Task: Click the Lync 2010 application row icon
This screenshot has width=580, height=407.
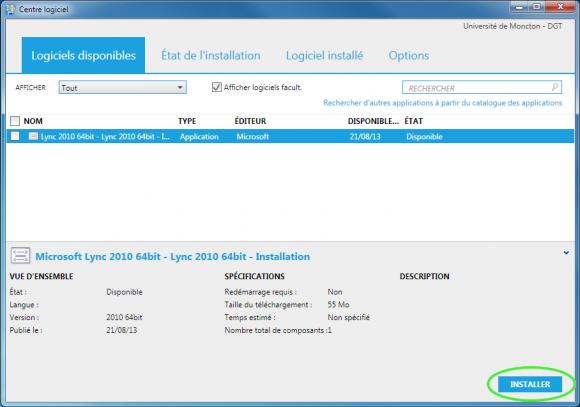Action: (x=33, y=136)
